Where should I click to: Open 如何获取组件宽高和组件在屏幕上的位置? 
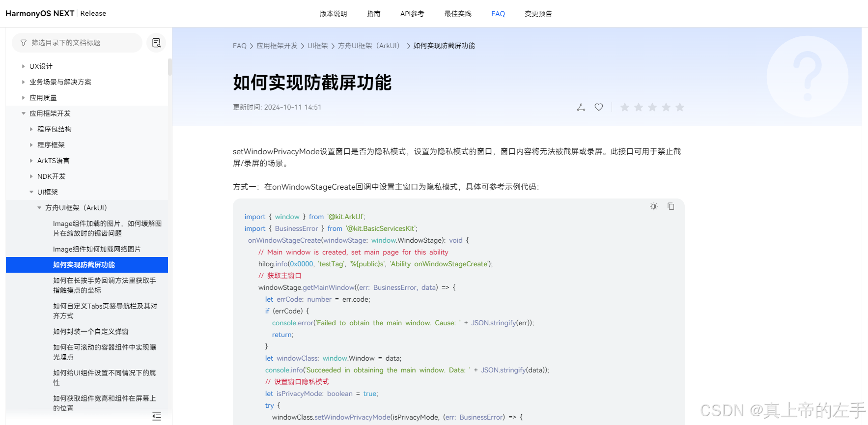(105, 403)
